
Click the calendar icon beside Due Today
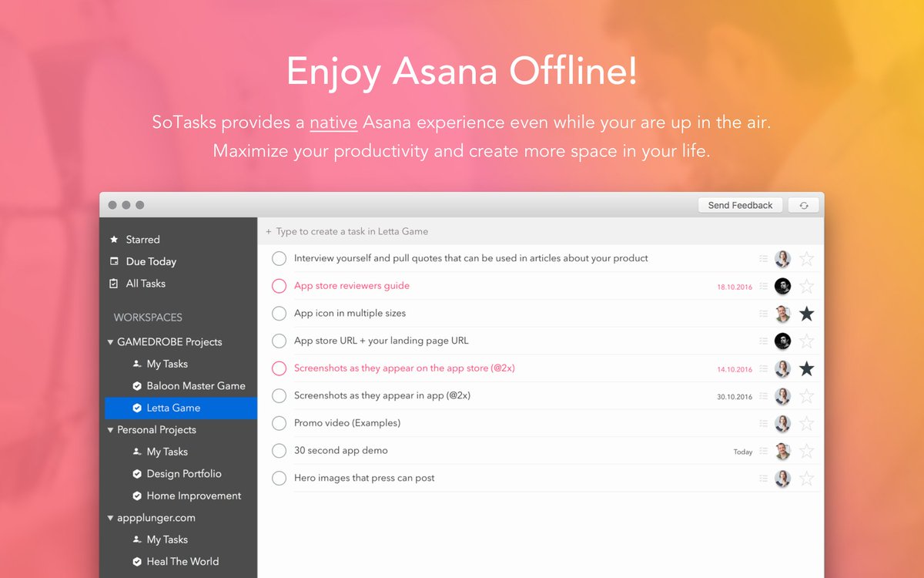114,261
